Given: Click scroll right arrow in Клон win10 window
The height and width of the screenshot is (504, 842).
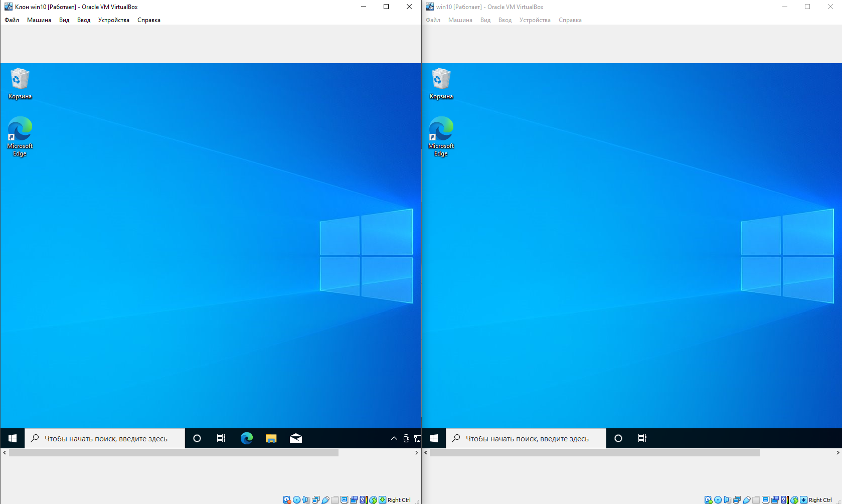Looking at the screenshot, I should click(416, 452).
